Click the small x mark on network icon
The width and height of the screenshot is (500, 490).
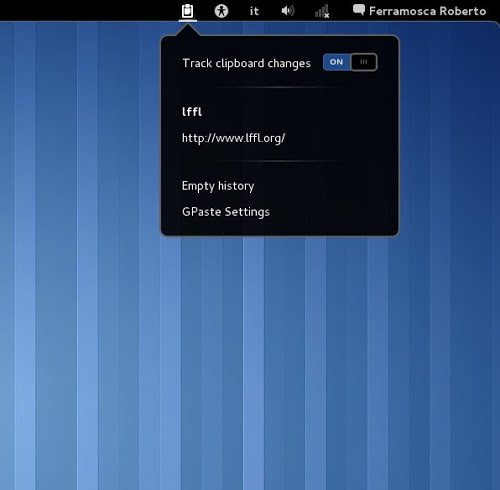coord(327,15)
